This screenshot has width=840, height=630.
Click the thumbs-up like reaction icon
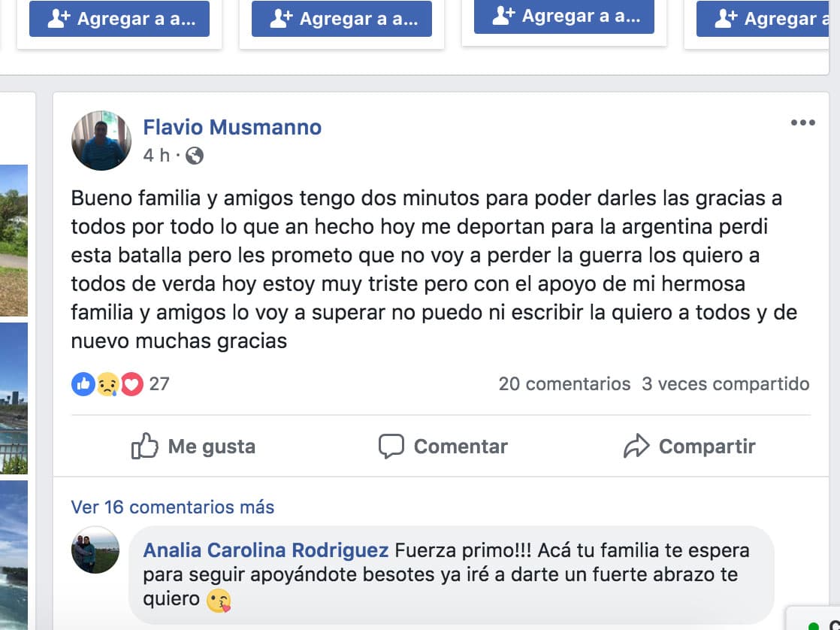point(83,384)
